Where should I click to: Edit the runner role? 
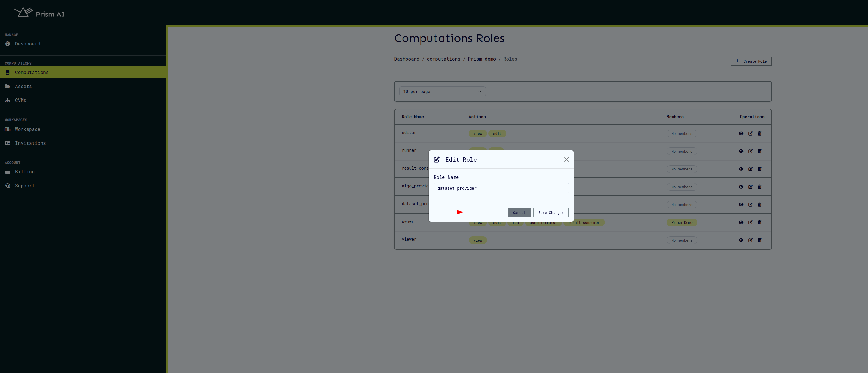[x=751, y=151]
